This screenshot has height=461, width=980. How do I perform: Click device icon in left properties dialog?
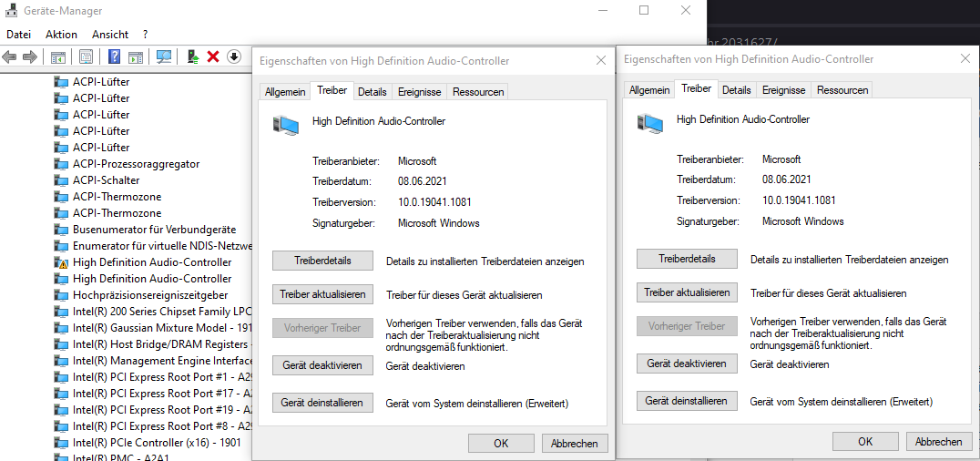click(286, 125)
